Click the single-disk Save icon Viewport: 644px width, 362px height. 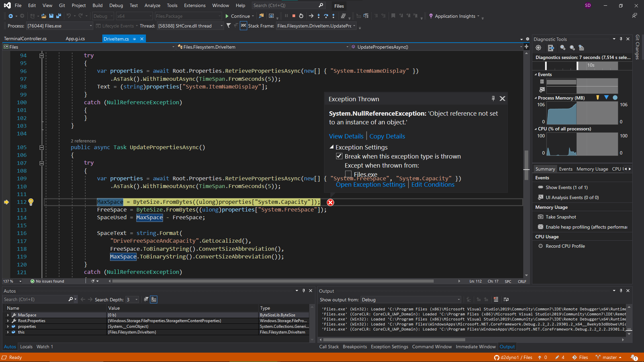(x=51, y=16)
